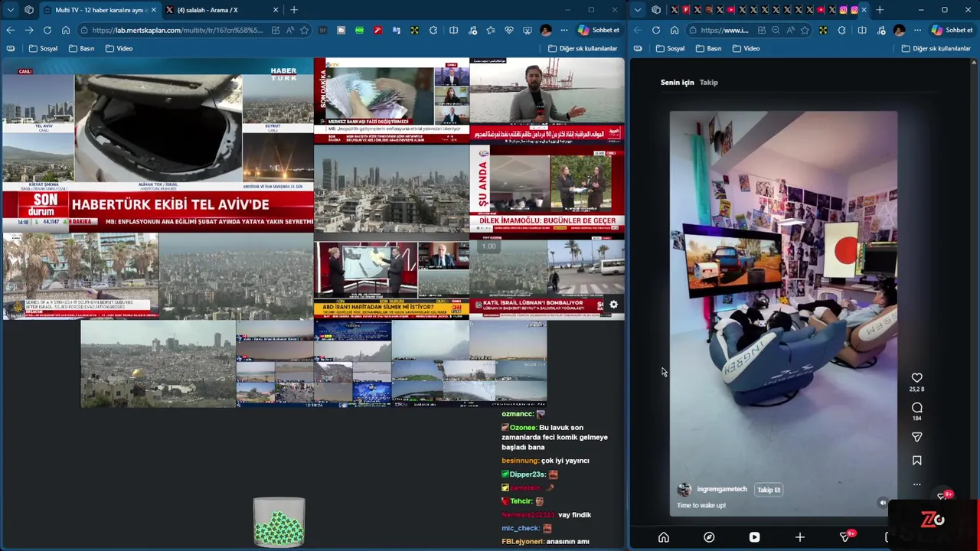
Task: Follow ingremgametech with Takip Et button
Action: point(769,490)
